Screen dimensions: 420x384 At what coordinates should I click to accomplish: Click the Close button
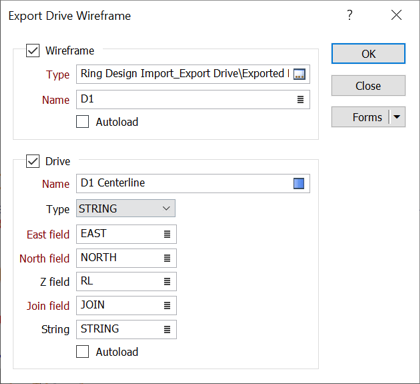click(x=368, y=86)
